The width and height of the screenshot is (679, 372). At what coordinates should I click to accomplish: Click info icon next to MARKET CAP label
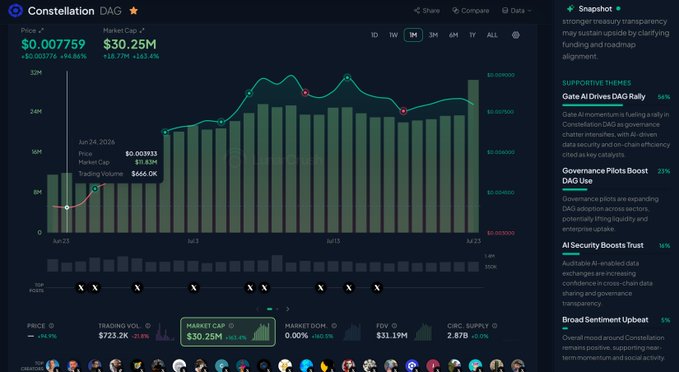click(231, 326)
